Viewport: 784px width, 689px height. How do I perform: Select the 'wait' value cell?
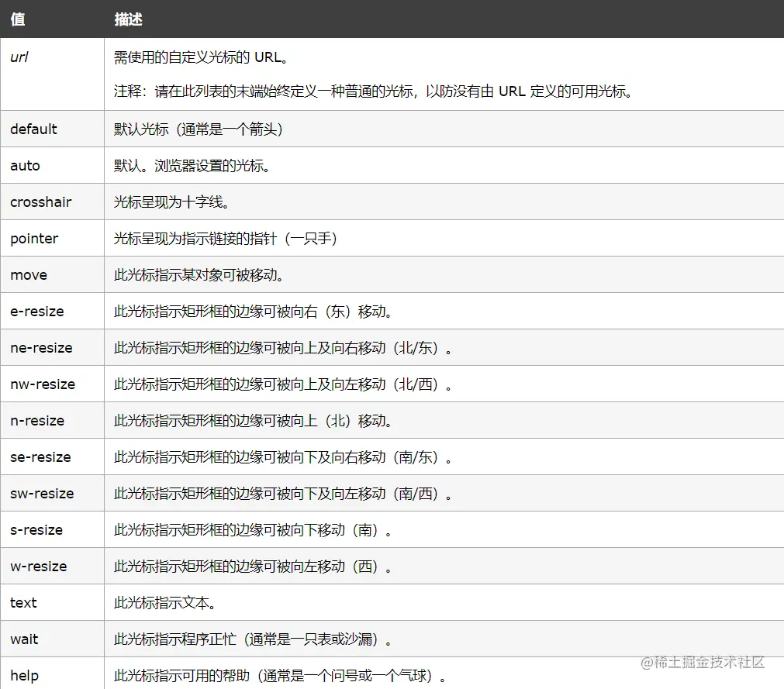coord(52,639)
